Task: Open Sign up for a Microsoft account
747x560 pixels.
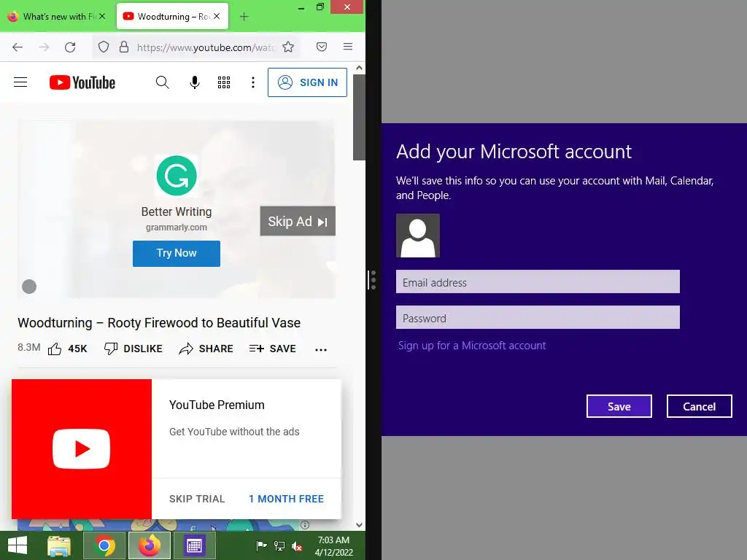Action: [x=472, y=345]
